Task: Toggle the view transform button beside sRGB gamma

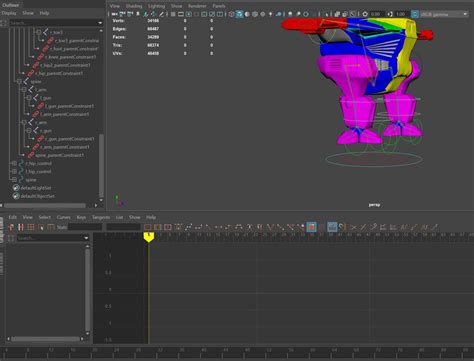Action: click(x=415, y=14)
